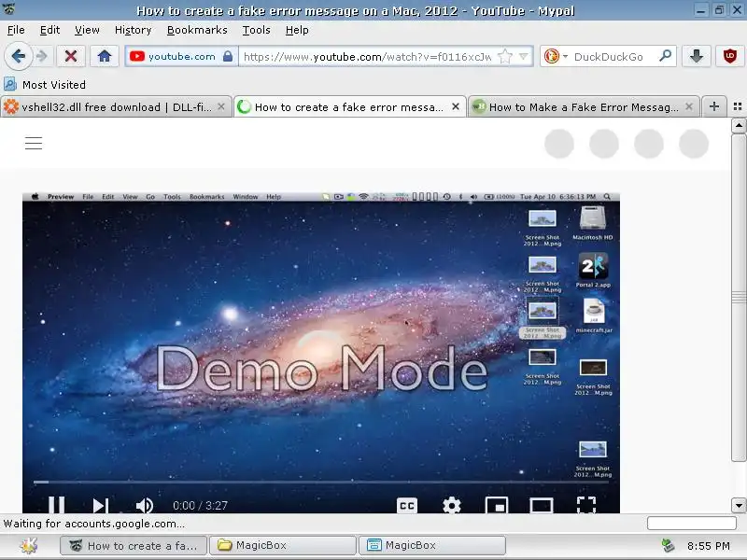Open the Bookmarks menu

click(x=197, y=30)
